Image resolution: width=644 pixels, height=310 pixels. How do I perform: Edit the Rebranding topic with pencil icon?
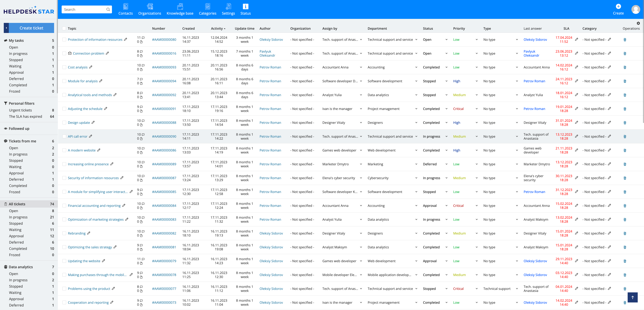tap(89, 233)
